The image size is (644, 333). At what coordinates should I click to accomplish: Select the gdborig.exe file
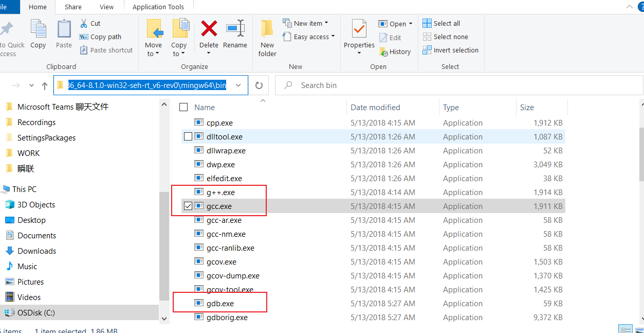227,317
